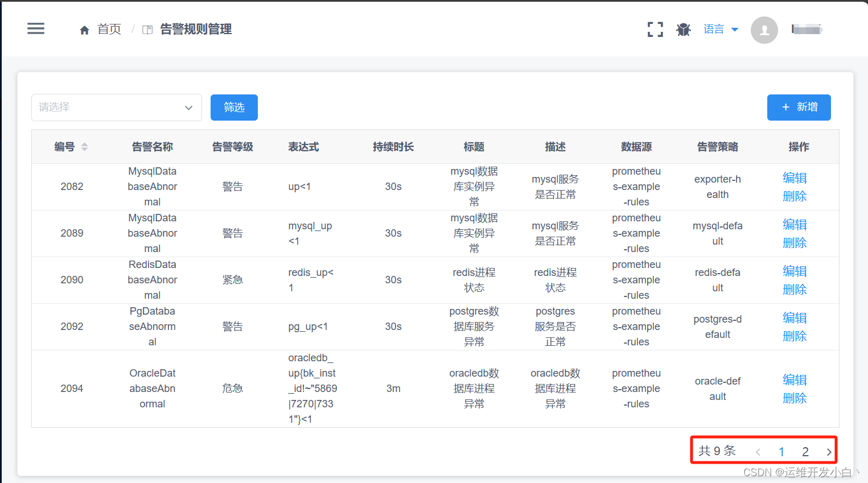Image resolution: width=868 pixels, height=483 pixels.
Task: Click 数据源 column header
Action: (636, 147)
